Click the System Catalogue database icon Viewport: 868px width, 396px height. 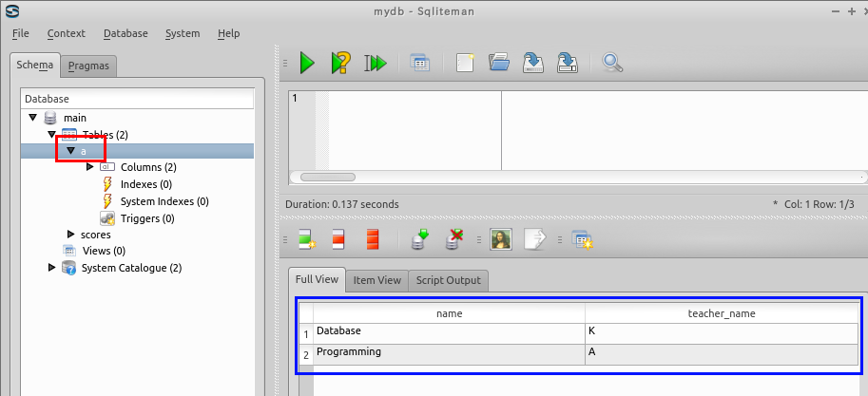click(69, 268)
